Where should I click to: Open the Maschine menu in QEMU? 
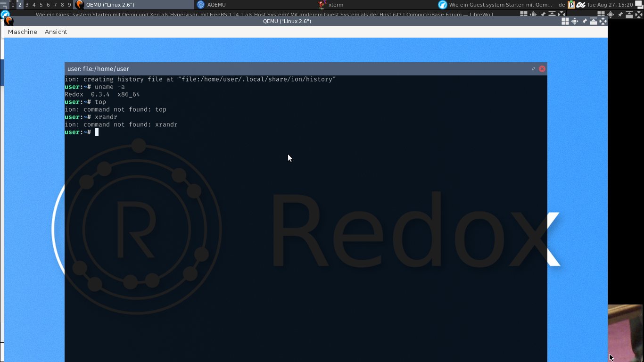click(x=22, y=32)
